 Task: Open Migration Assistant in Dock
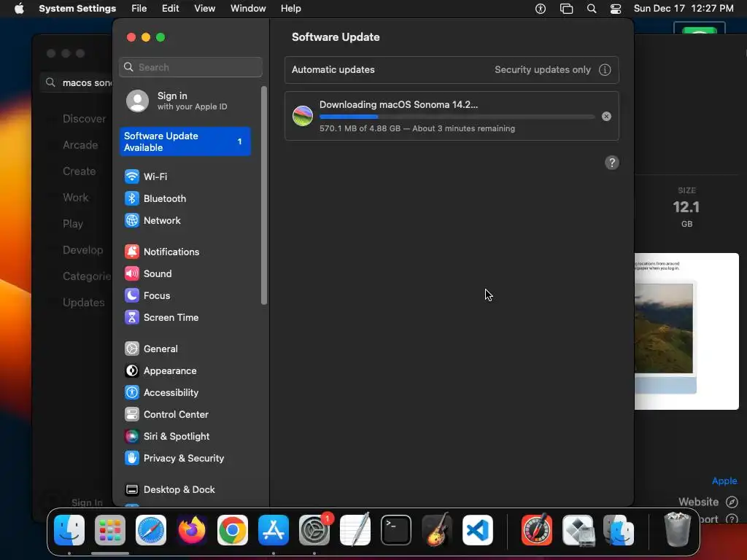pos(619,530)
